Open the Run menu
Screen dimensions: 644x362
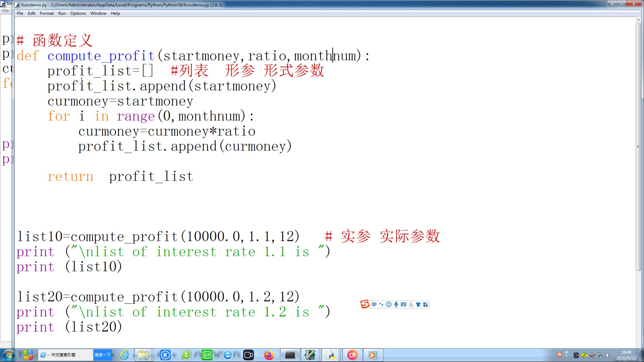tap(62, 13)
